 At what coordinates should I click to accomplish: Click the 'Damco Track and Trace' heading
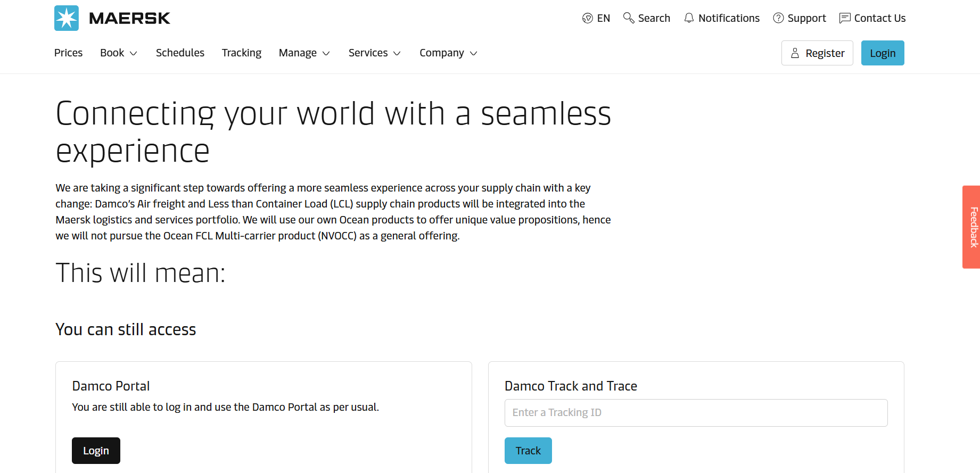[571, 386]
